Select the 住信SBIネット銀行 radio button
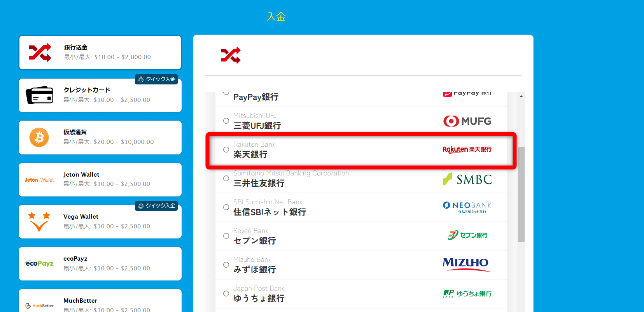Image resolution: width=644 pixels, height=312 pixels. coord(226,207)
